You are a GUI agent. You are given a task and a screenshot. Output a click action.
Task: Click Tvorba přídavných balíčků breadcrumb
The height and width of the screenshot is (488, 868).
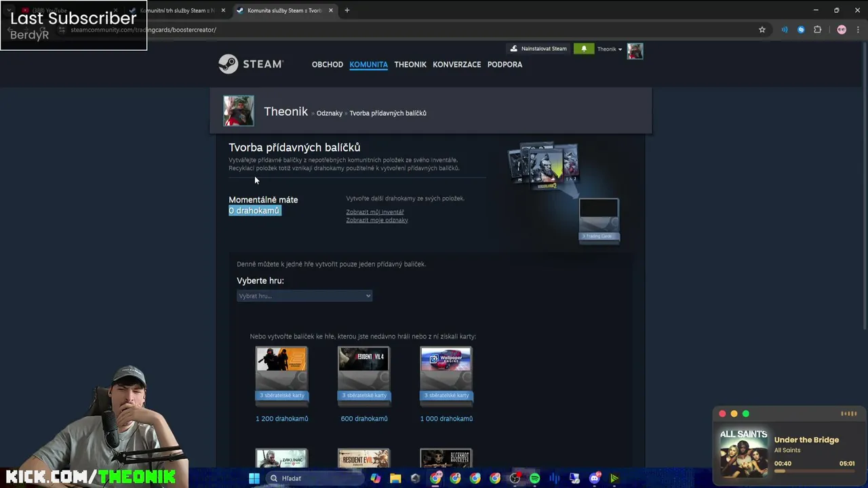(x=388, y=113)
